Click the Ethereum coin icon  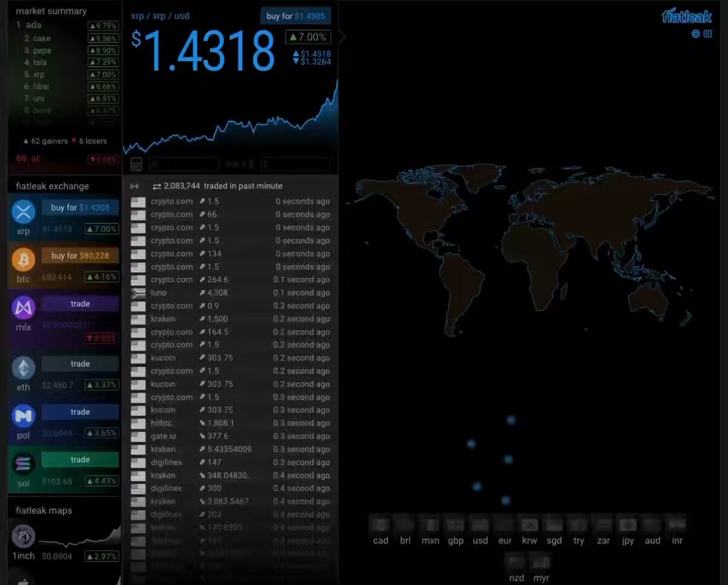[24, 368]
